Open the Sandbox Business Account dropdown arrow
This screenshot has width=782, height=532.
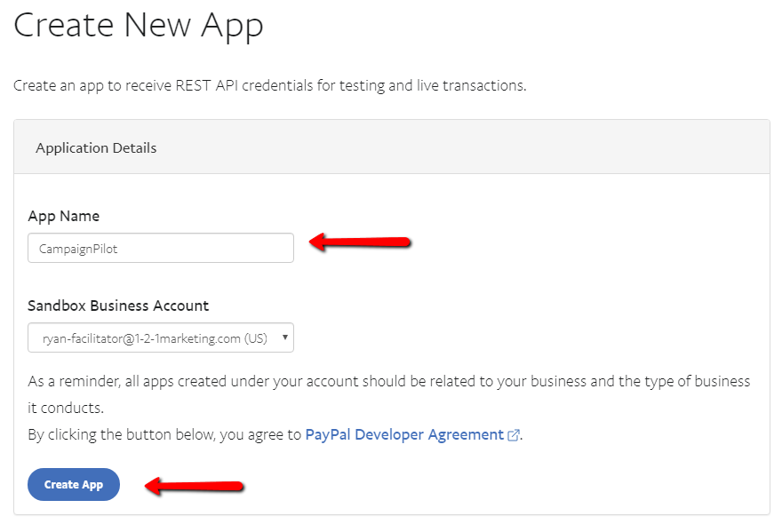tap(284, 337)
